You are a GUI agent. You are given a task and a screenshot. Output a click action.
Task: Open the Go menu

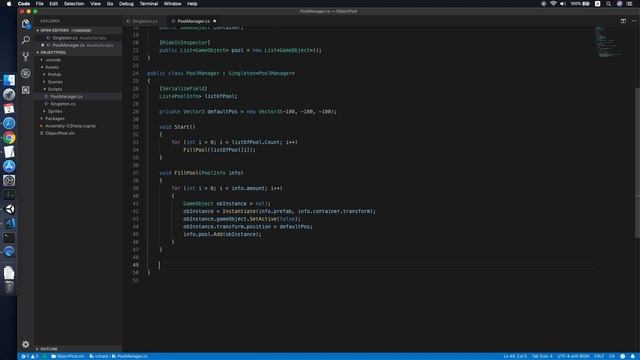pyautogui.click(x=110, y=4)
